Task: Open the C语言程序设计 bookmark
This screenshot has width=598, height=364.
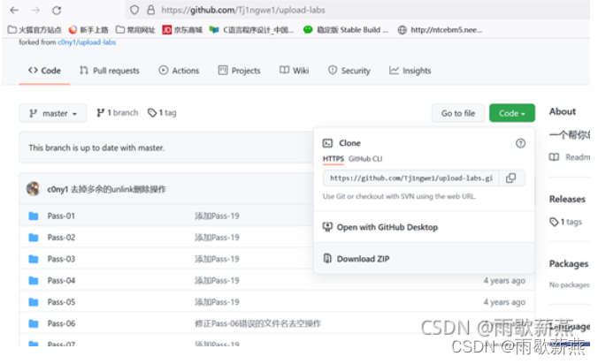Action: tap(252, 30)
